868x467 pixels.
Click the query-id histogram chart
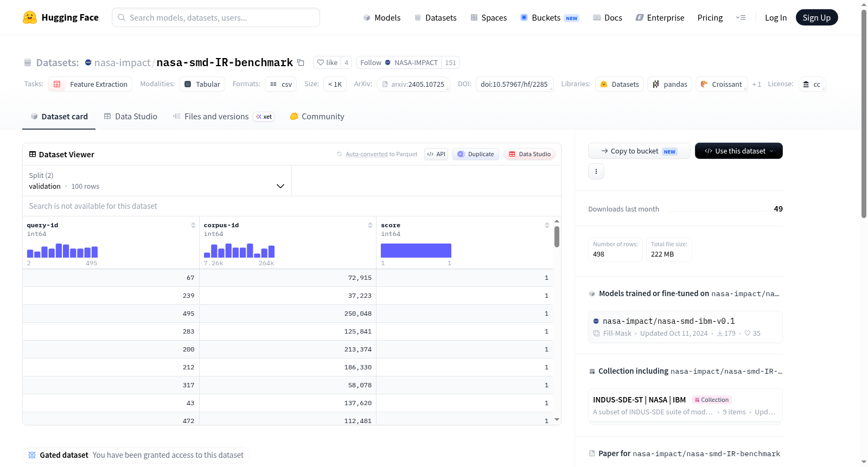62,251
